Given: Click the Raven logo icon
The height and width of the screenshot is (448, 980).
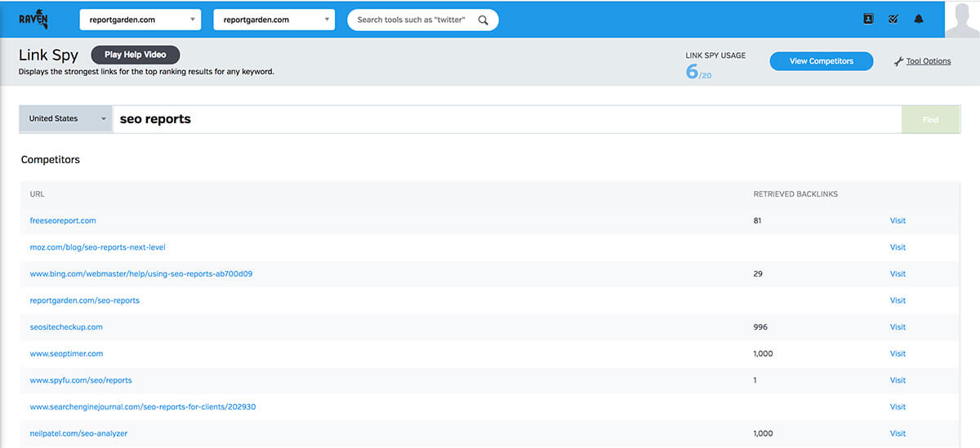Looking at the screenshot, I should [34, 19].
